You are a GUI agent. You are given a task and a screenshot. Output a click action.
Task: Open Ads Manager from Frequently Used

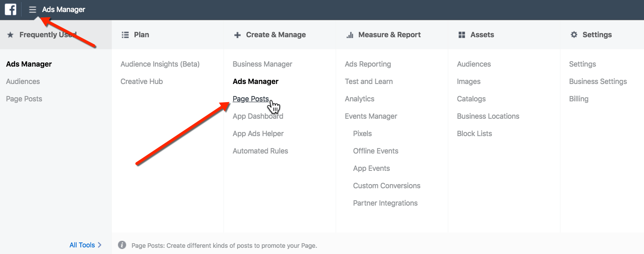pyautogui.click(x=29, y=64)
